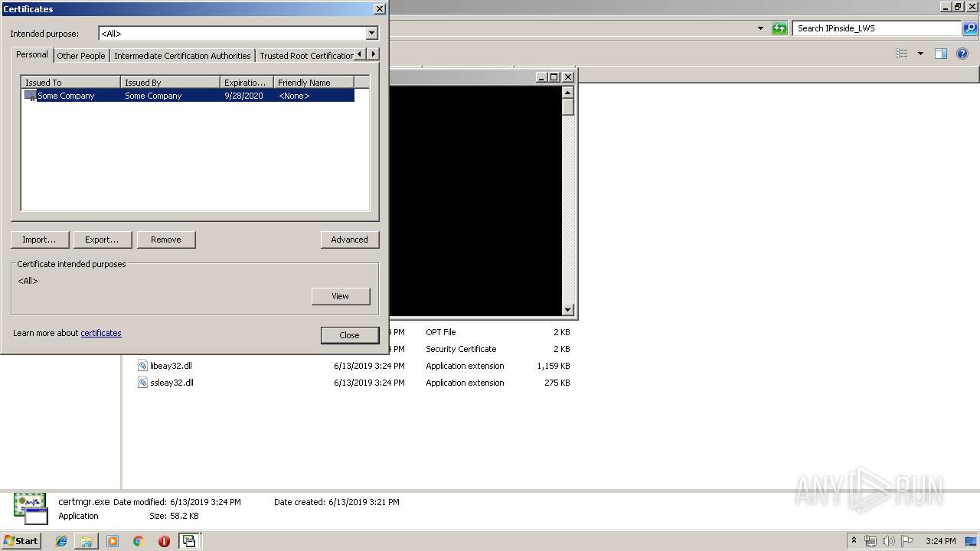Open address bar history dropdown

coord(760,28)
